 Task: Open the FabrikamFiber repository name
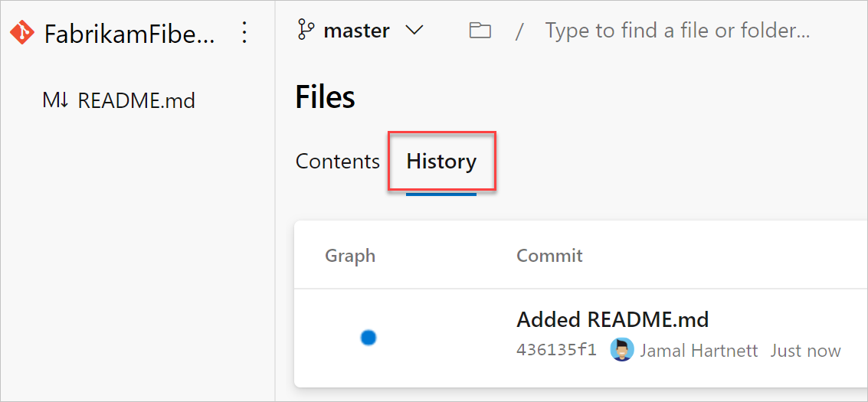(x=129, y=33)
